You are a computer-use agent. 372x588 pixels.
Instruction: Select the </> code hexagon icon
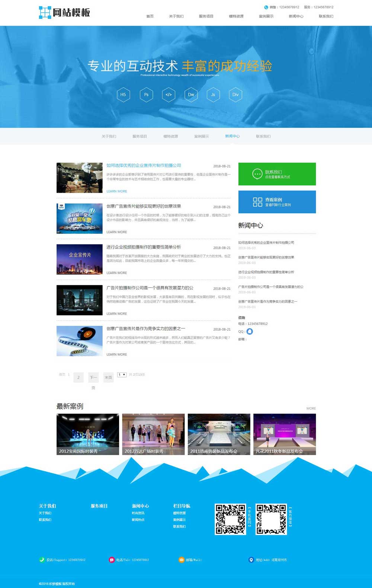click(x=169, y=95)
